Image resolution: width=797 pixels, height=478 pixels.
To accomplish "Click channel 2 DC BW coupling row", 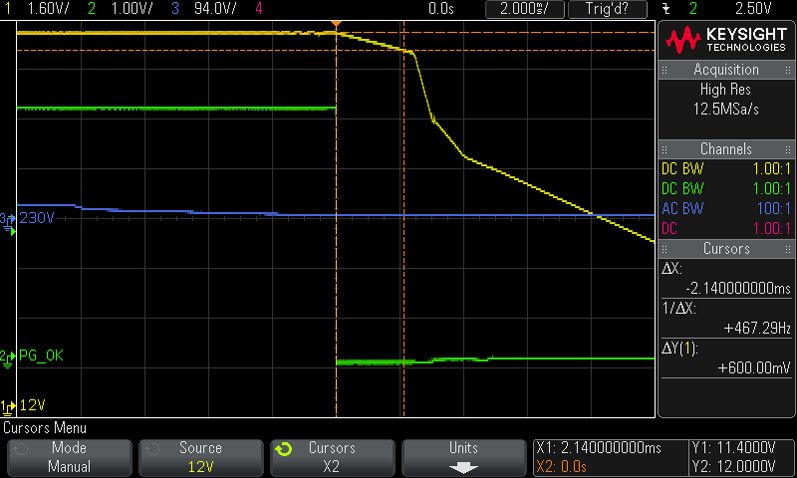I will 726,189.
